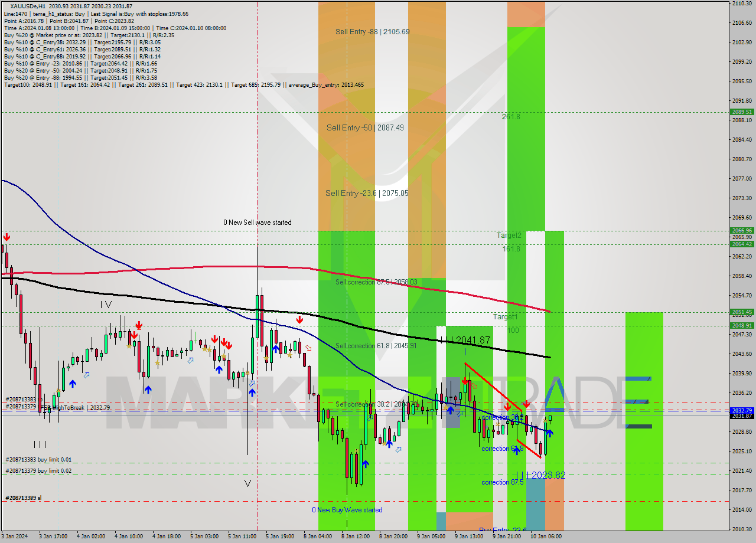Click the blue 'correction 61.8' label
Image resolution: width=756 pixels, height=543 pixels.
click(502, 449)
